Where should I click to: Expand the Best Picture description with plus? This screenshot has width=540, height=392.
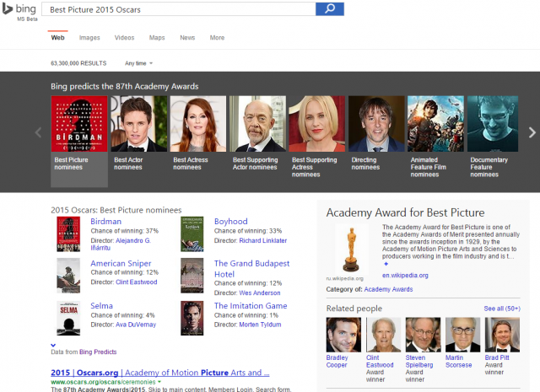(x=386, y=264)
